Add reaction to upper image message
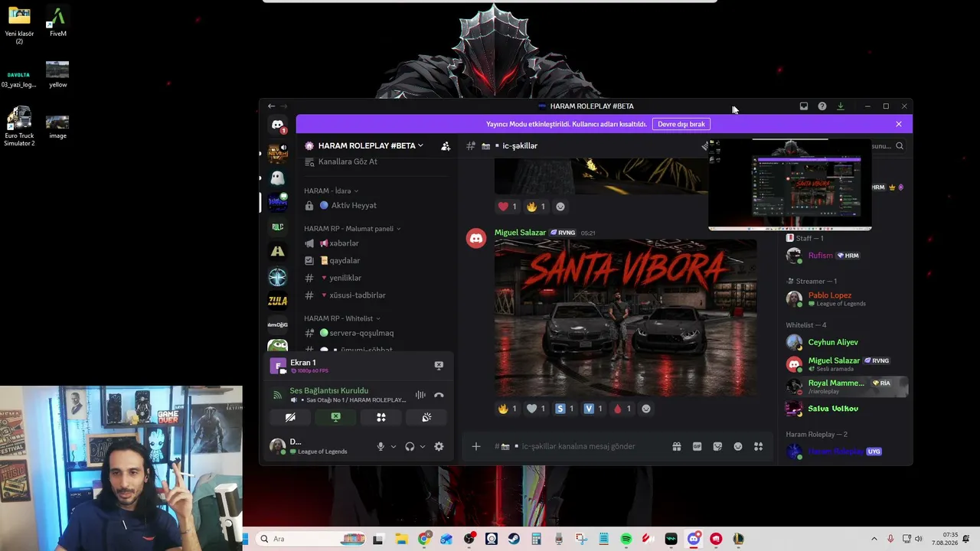This screenshot has width=980, height=551. 560,207
